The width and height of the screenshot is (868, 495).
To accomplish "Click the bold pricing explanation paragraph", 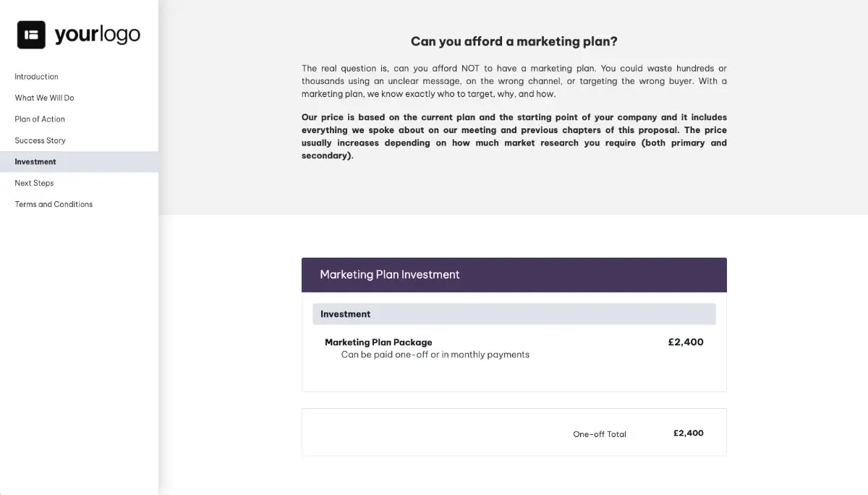I will (514, 136).
